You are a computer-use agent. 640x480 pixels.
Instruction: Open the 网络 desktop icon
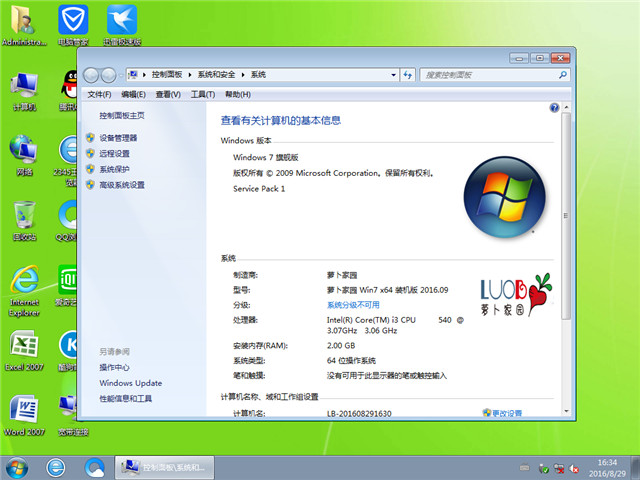[24, 155]
